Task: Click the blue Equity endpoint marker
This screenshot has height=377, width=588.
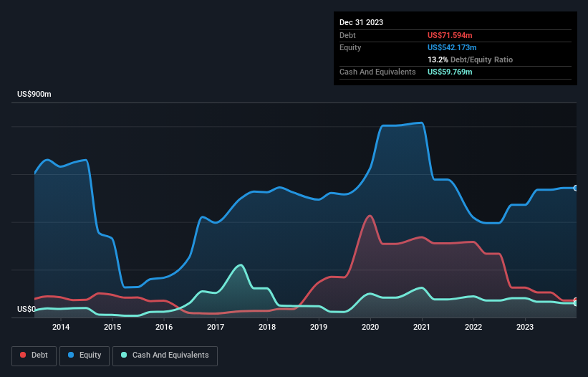Action: (x=576, y=188)
